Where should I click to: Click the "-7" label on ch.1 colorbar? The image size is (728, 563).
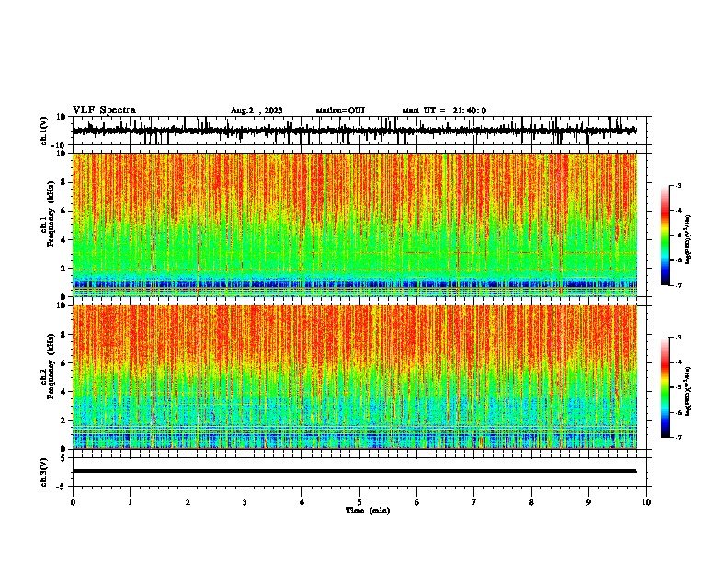click(677, 285)
